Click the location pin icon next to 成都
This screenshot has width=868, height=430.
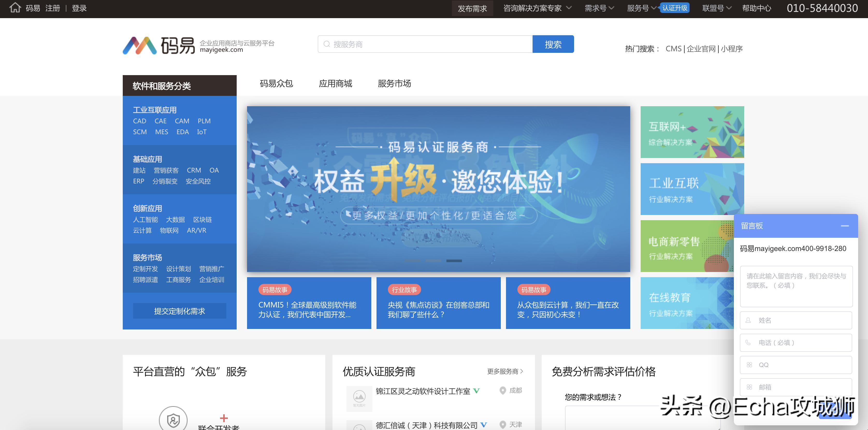point(503,391)
